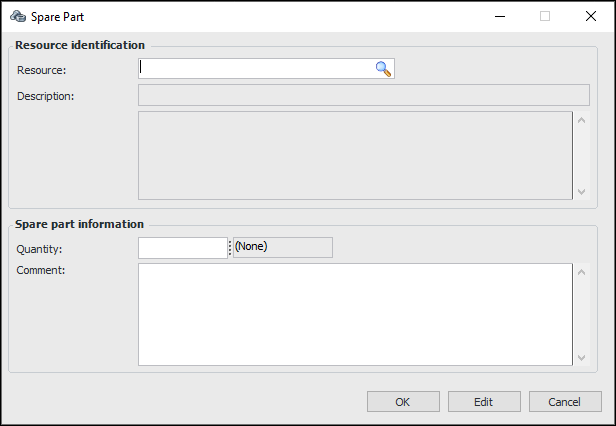Image resolution: width=616 pixels, height=426 pixels.
Task: Click the Edit button
Action: [x=484, y=402]
